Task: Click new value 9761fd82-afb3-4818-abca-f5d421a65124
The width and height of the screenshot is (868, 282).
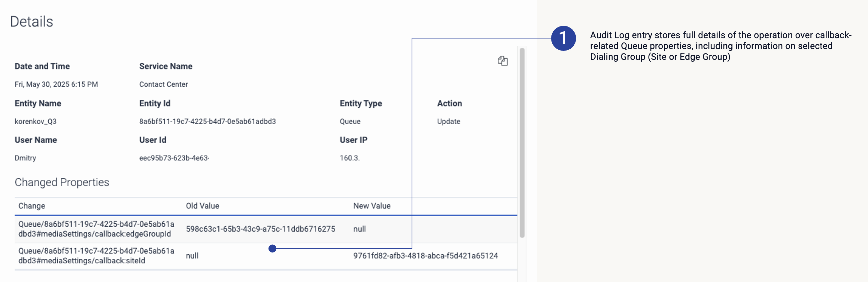Action: pos(425,256)
